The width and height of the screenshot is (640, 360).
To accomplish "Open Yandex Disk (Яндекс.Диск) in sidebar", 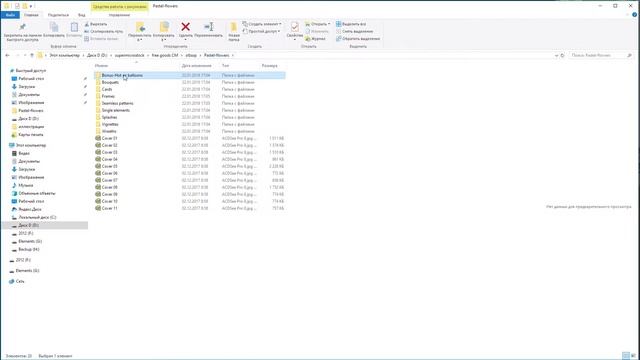I will [x=30, y=209].
